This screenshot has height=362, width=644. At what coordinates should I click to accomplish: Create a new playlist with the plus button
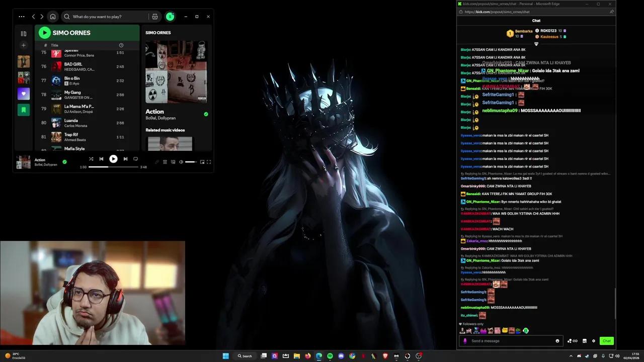tap(23, 45)
